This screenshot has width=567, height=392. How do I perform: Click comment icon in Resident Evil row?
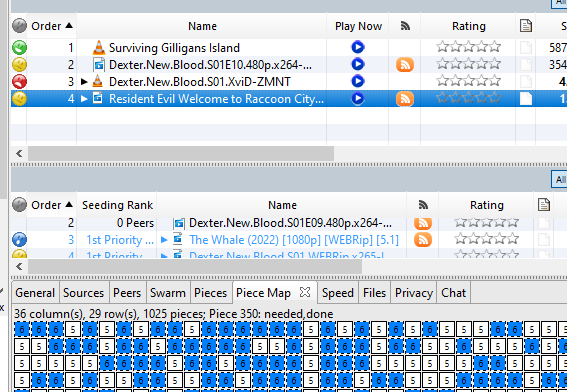pyautogui.click(x=526, y=98)
